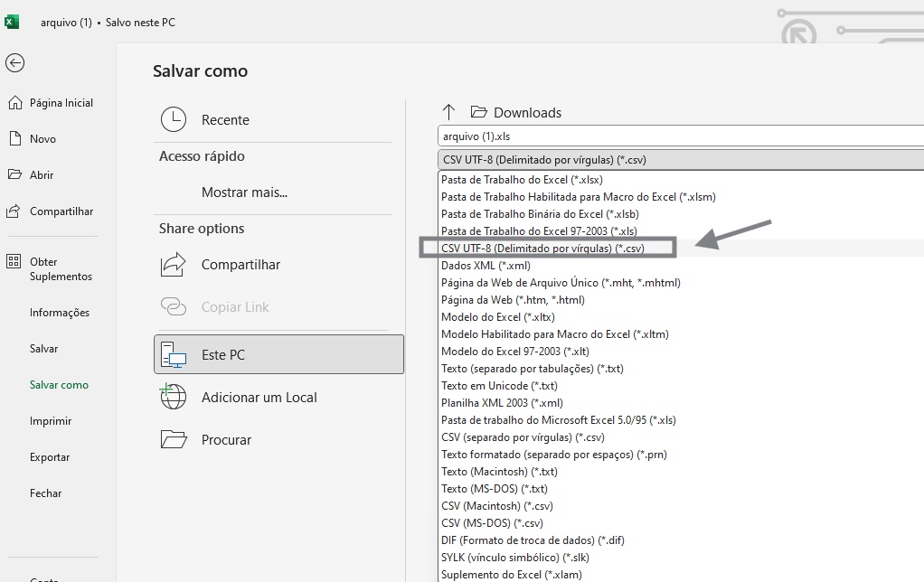The height and width of the screenshot is (582, 924).
Task: Select Dados XML (*.xml) file type
Action: (x=486, y=266)
